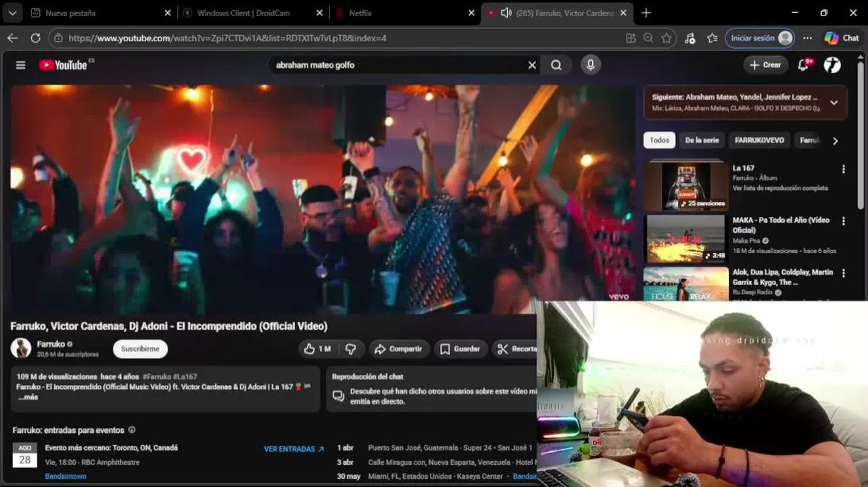Select the FARRUKOVEVO chip
The width and height of the screenshot is (868, 487).
click(759, 141)
